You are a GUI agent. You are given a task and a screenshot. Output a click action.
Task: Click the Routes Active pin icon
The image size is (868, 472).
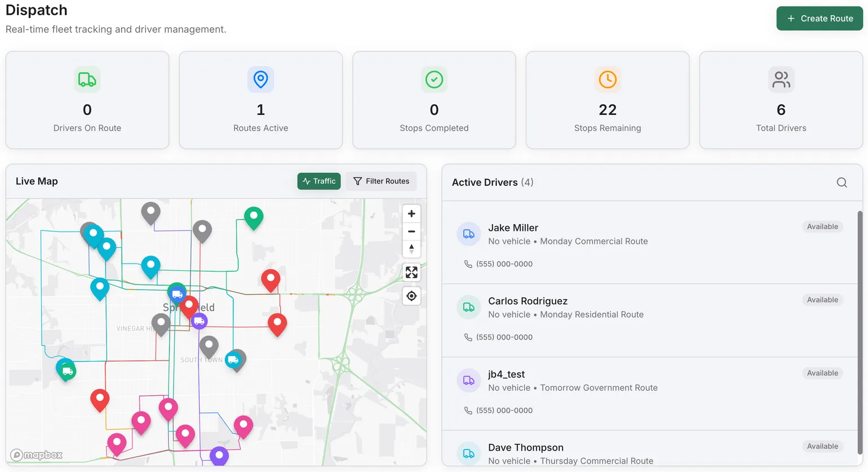tap(260, 79)
